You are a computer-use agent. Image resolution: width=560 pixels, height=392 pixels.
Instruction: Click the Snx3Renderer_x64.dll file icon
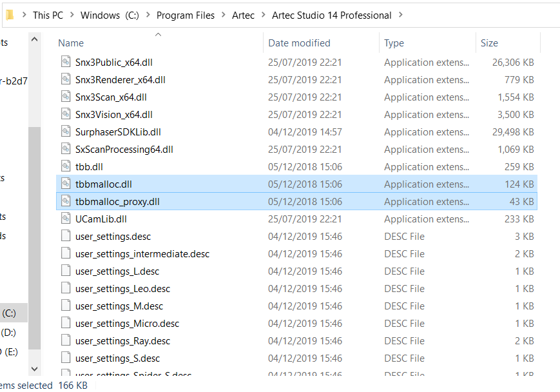66,79
